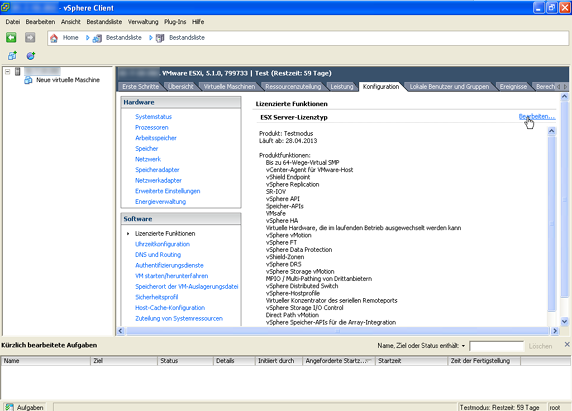Open Sicherheitsprofil link
Image resolution: width=572 pixels, height=411 pixels.
click(156, 297)
